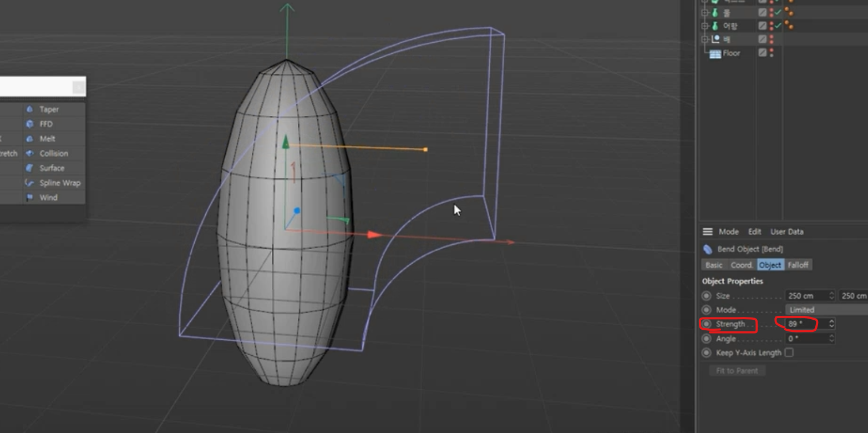Open the Edit menu in Attributes
Screen dimensions: 868x433
click(x=754, y=231)
